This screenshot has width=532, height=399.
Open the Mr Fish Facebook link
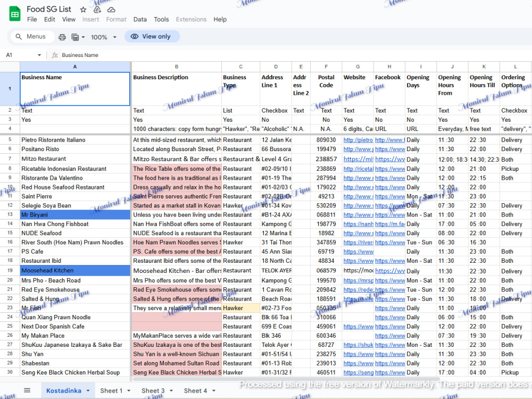390,308
